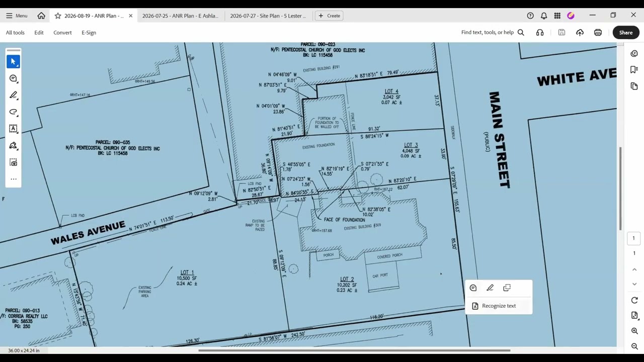Open the Bookmarks panel in right sidebar

pyautogui.click(x=634, y=70)
